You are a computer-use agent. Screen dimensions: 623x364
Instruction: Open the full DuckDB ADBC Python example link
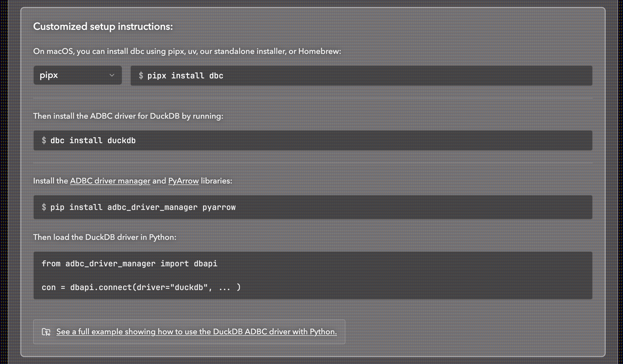coord(196,332)
